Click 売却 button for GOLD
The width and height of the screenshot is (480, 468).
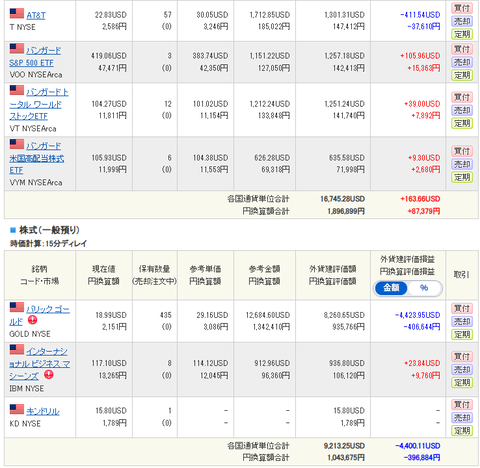462,322
